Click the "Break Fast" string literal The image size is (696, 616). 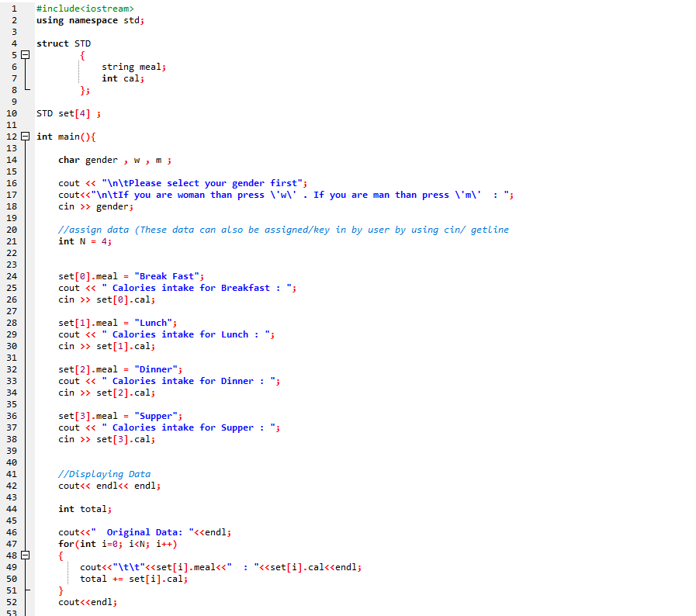(167, 275)
